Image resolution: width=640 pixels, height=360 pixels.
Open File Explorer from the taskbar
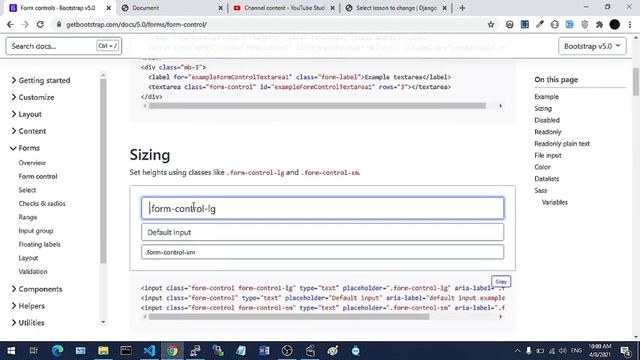(103, 351)
